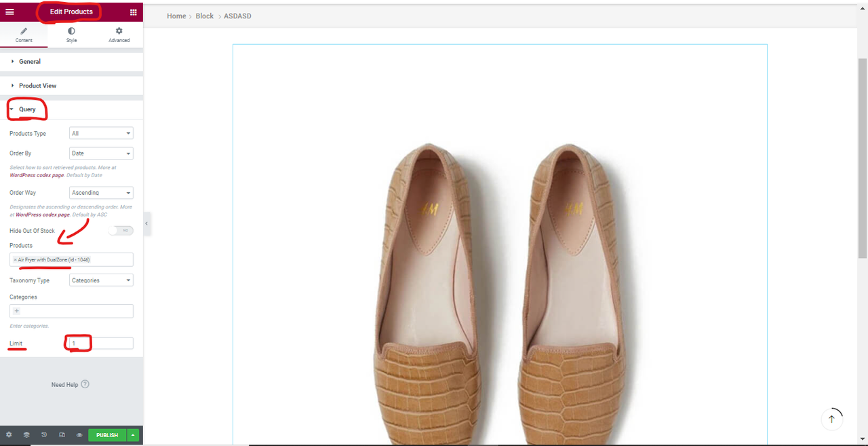Open WordPress codex page link under Order Way
This screenshot has width=868, height=446.
coord(43,215)
